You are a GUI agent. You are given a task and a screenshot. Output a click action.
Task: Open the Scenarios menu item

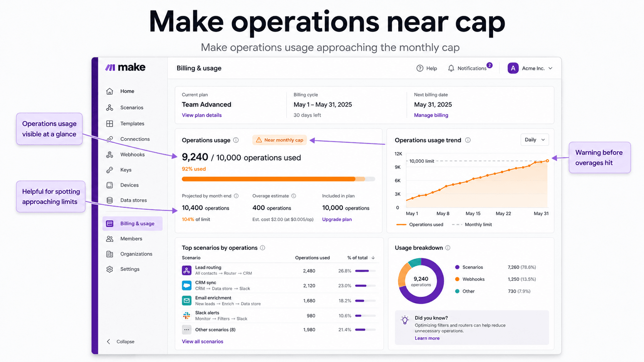tap(132, 108)
